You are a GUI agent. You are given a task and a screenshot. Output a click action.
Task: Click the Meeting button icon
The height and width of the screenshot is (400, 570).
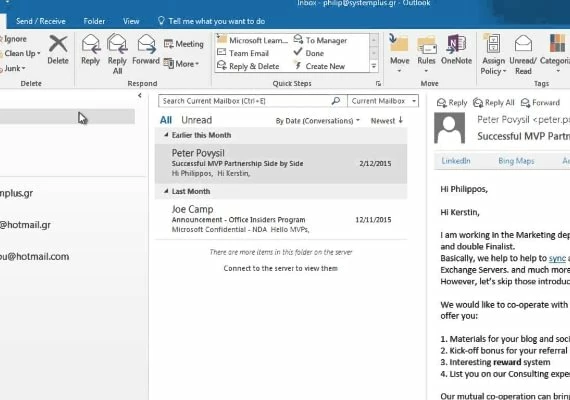[168, 44]
